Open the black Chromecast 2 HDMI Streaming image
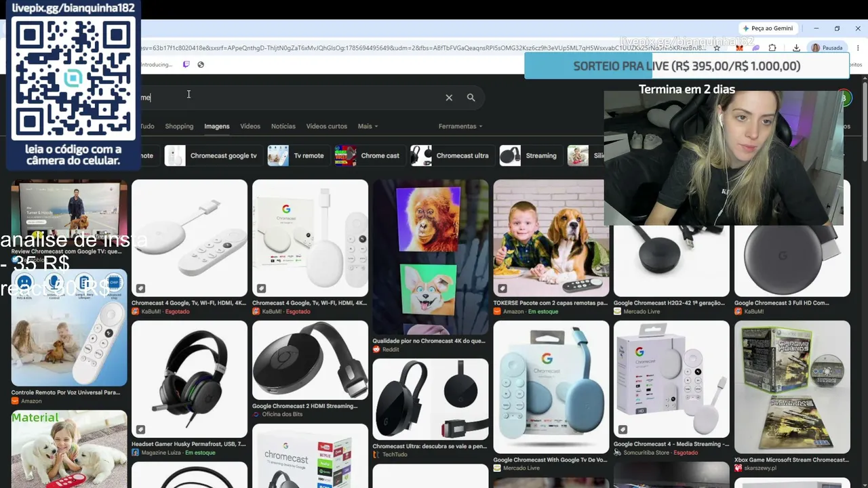 pyautogui.click(x=310, y=361)
